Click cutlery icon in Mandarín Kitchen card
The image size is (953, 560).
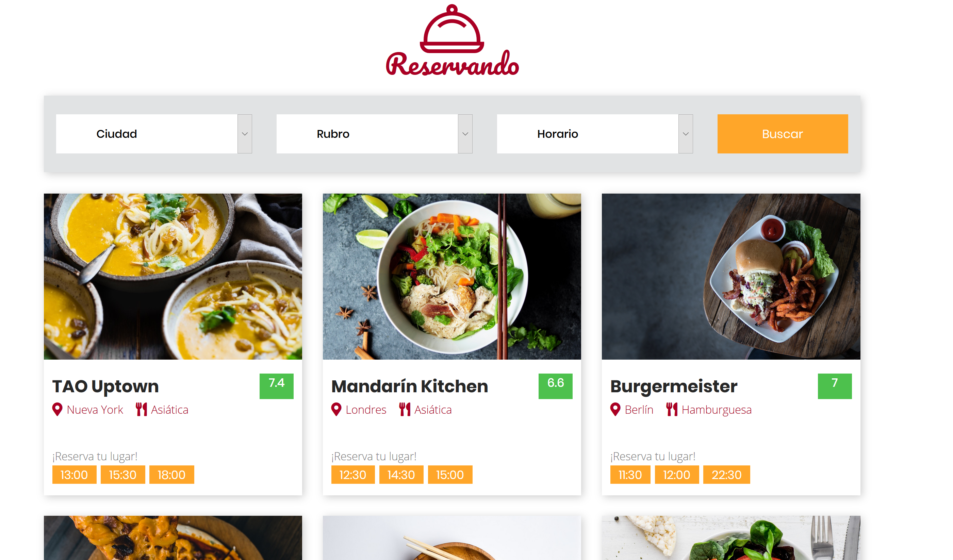(405, 410)
